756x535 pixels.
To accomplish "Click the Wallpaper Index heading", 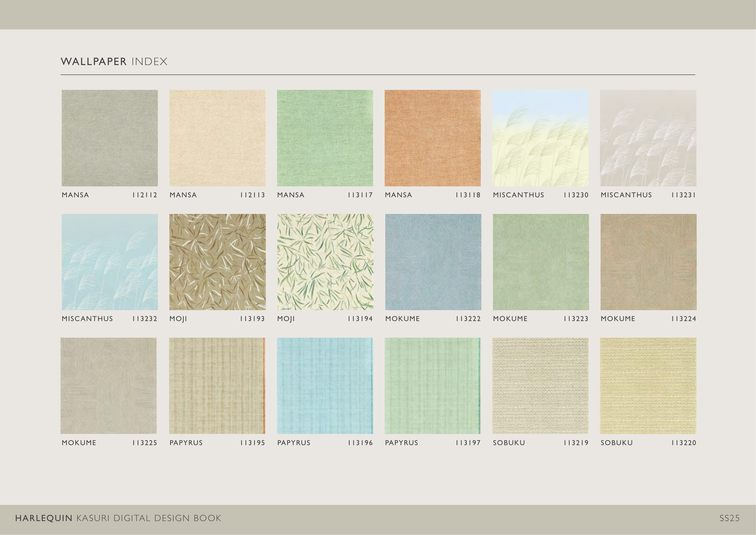I will click(x=114, y=62).
